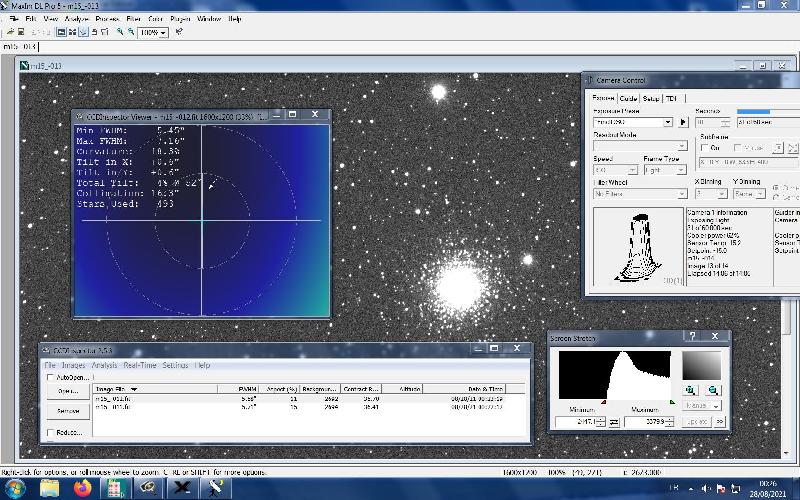Click the Open button in CCDInspector

[x=67, y=391]
